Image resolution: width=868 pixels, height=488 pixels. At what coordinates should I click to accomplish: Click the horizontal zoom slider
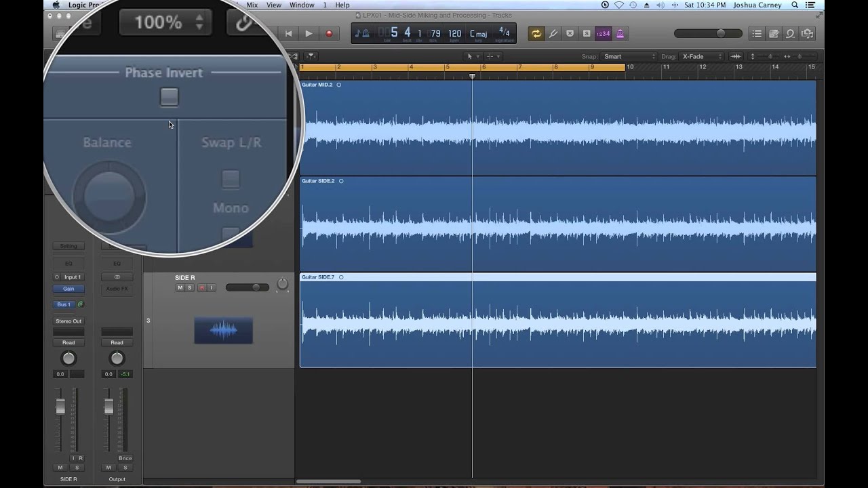pos(800,56)
